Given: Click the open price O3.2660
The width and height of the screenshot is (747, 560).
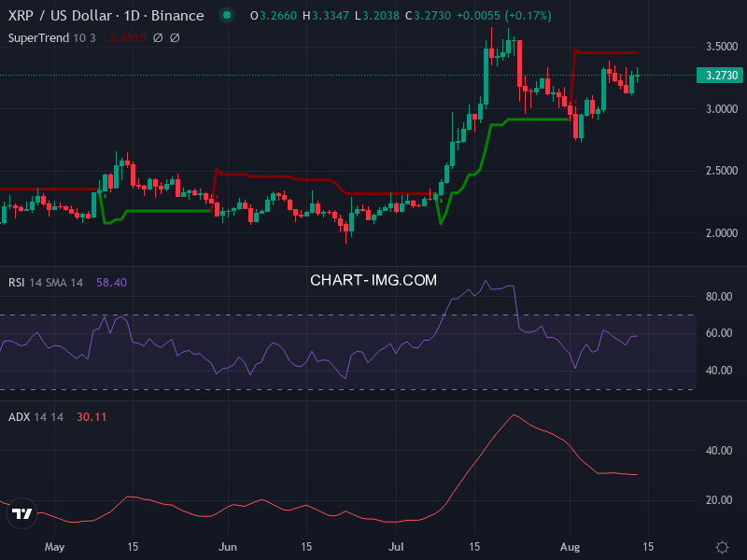Looking at the screenshot, I should [x=274, y=16].
